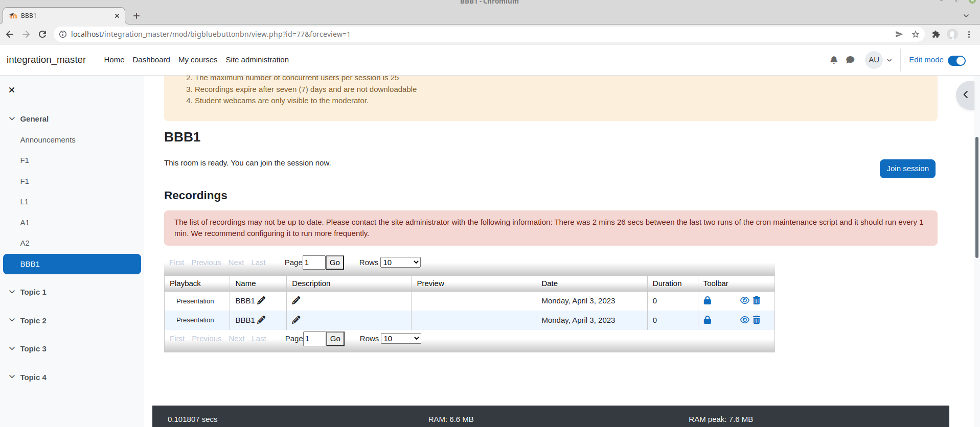Edit name pencil in first BBB1 recording row
The width and height of the screenshot is (980, 427).
coord(261,301)
